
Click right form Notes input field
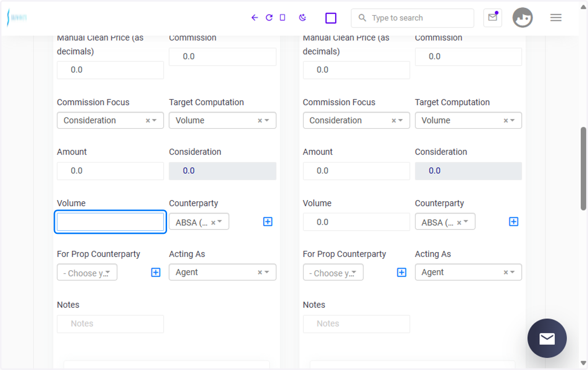click(x=356, y=324)
